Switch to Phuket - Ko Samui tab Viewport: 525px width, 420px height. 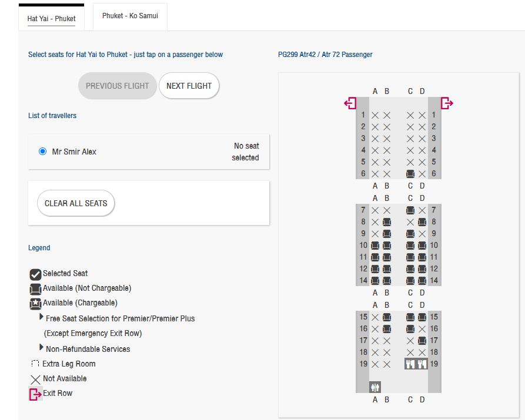click(x=130, y=16)
